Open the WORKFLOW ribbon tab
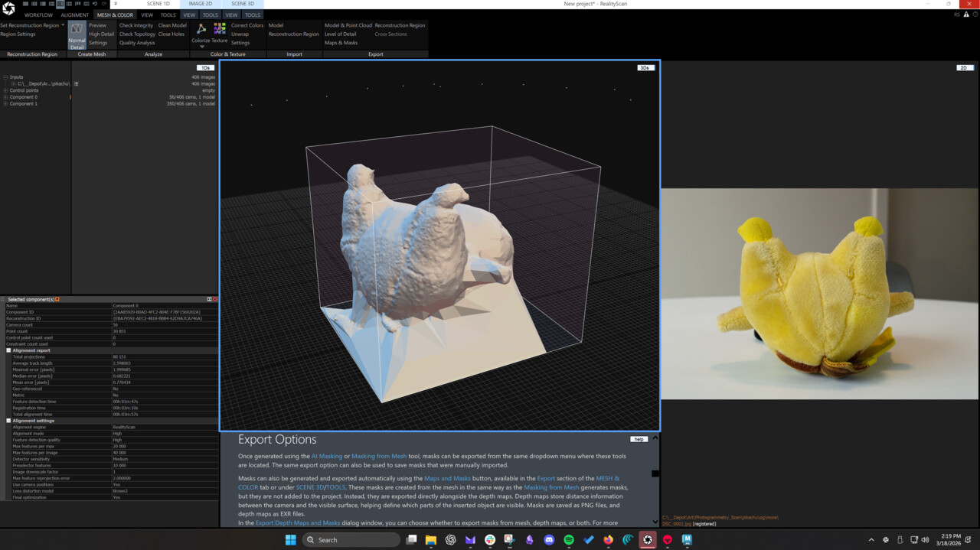The image size is (980, 550). tap(38, 15)
